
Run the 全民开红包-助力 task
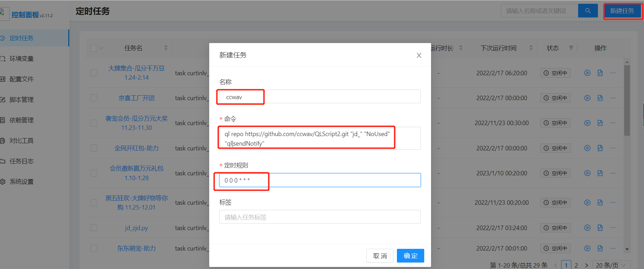[x=587, y=148]
